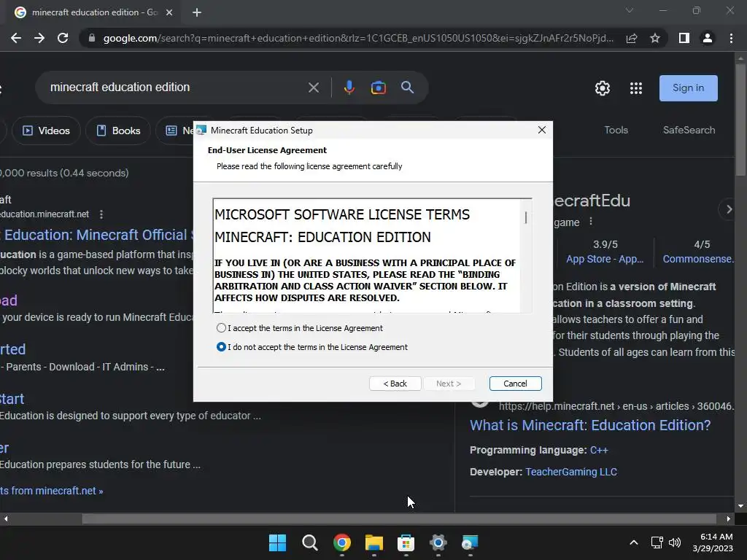Open a new Chrome tab
Image resolution: width=747 pixels, height=560 pixels.
(x=197, y=13)
